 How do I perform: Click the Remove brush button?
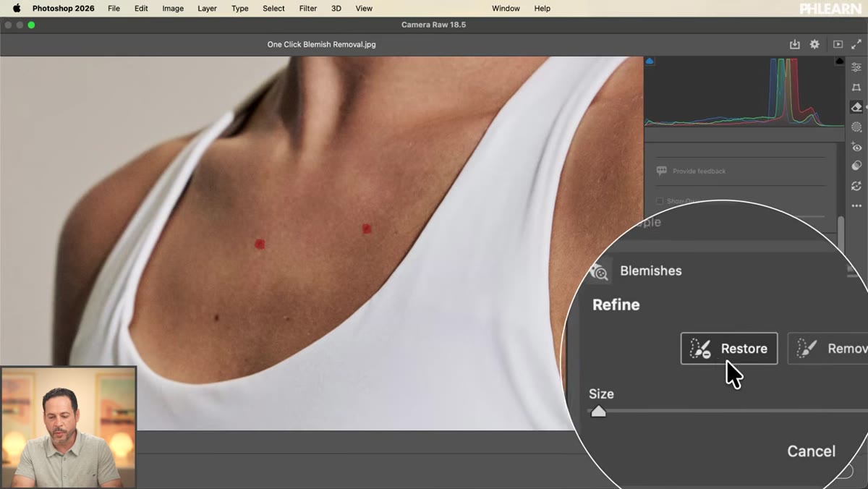[x=827, y=349]
